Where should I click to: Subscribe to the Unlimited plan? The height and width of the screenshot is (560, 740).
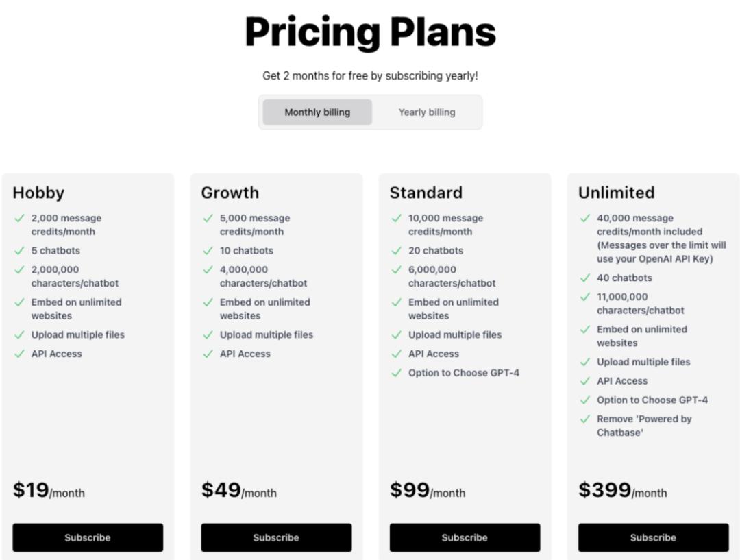(x=653, y=538)
